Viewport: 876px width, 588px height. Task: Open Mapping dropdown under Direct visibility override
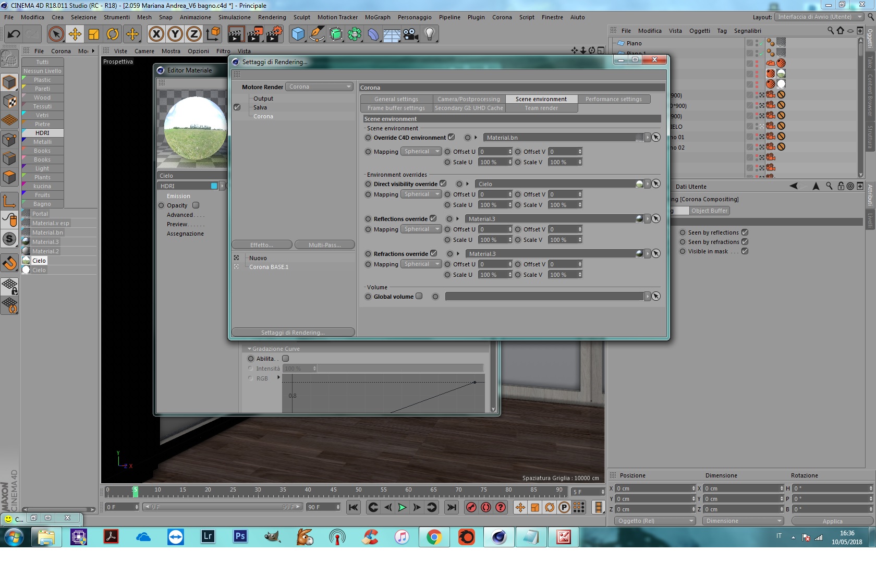(421, 194)
